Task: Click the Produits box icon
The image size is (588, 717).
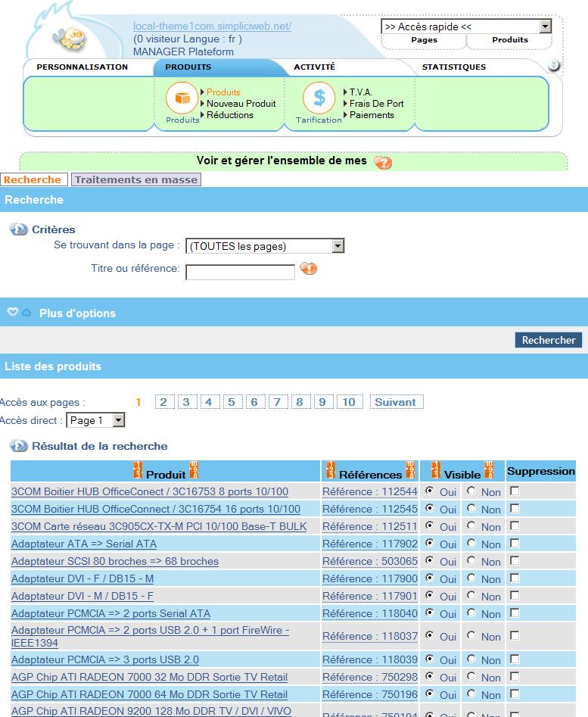Action: pos(182,98)
